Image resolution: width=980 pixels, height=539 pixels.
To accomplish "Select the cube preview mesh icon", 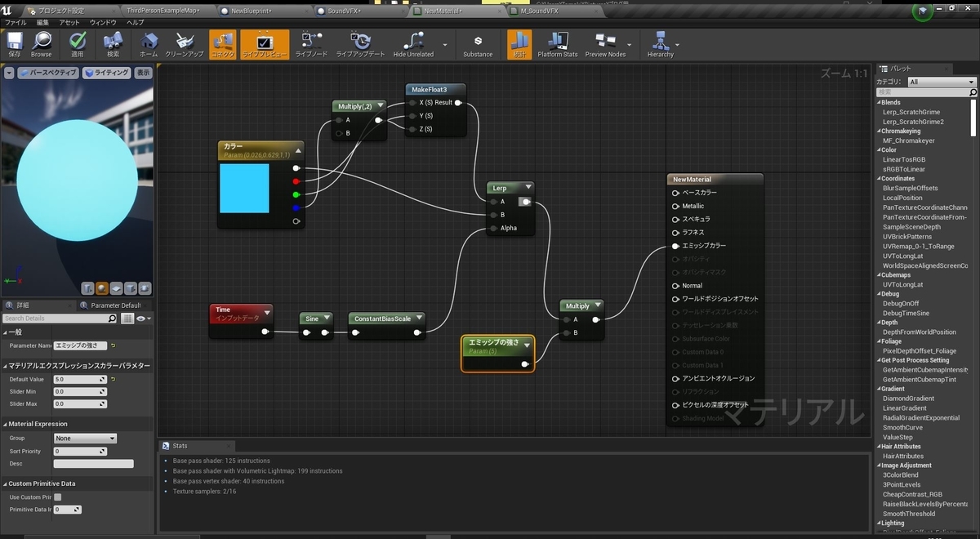I will tap(130, 287).
